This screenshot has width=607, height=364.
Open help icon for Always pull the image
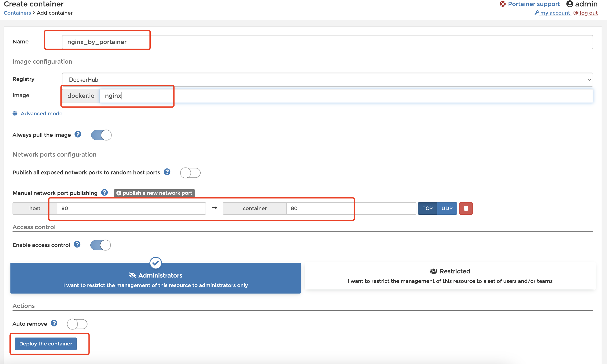(x=78, y=134)
